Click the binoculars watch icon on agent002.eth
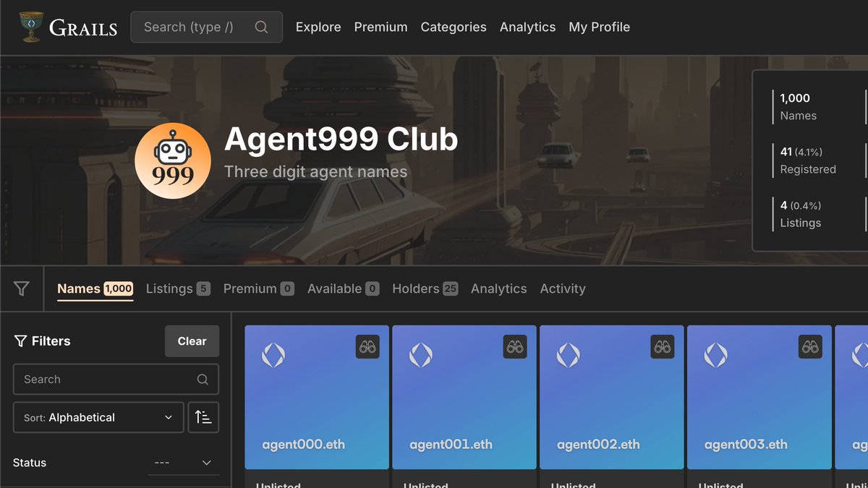The image size is (868, 488). (x=663, y=347)
